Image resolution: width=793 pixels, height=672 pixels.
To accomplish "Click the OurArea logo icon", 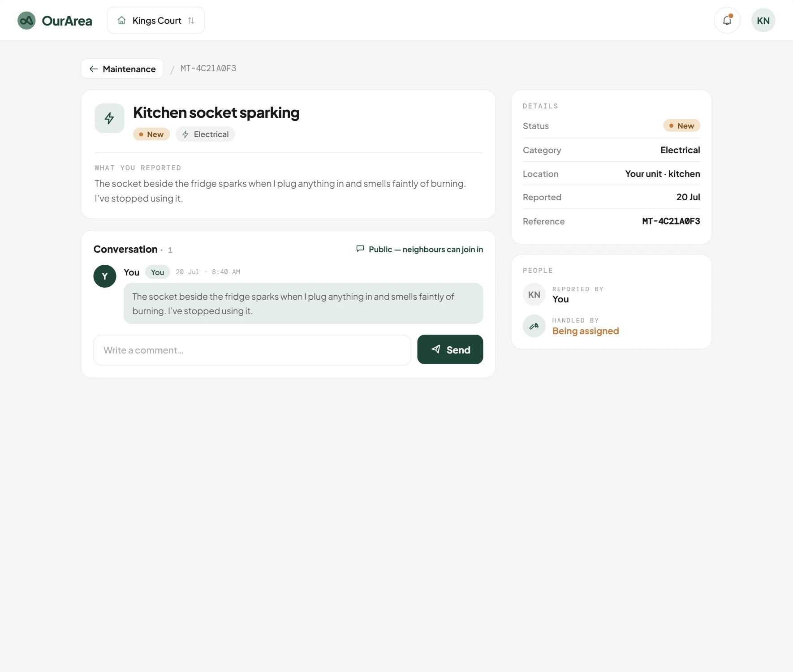I will click(26, 21).
